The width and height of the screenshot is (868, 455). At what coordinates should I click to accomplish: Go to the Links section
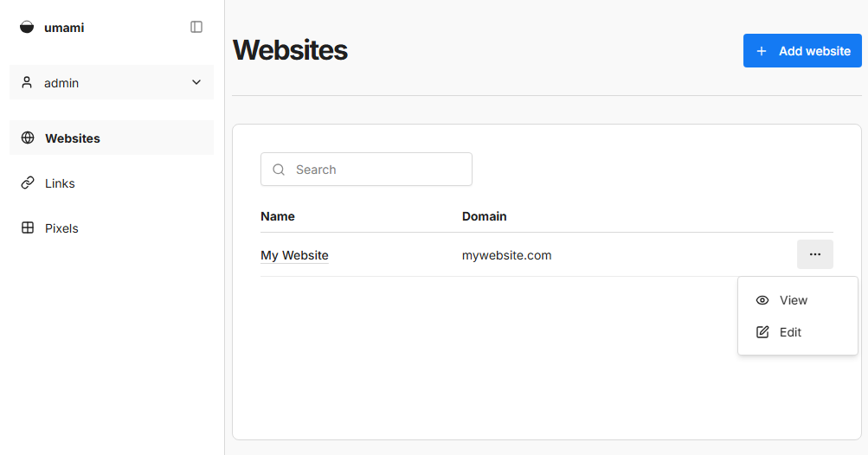coord(60,183)
